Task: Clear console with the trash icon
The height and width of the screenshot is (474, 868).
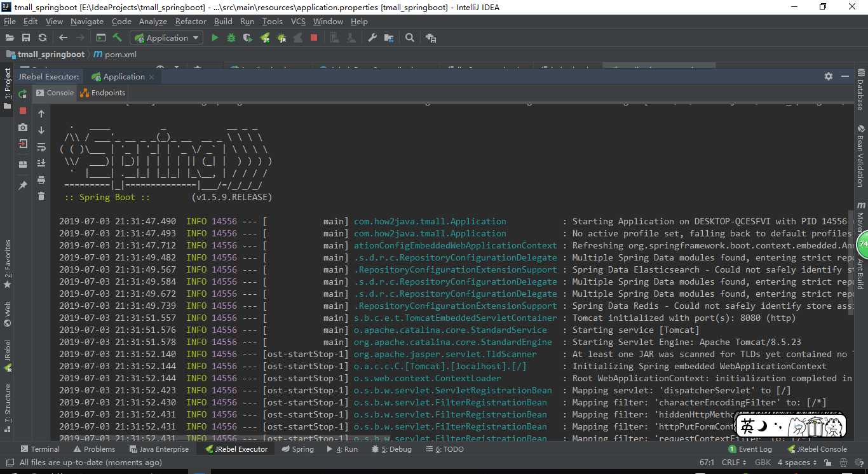Action: (x=41, y=196)
